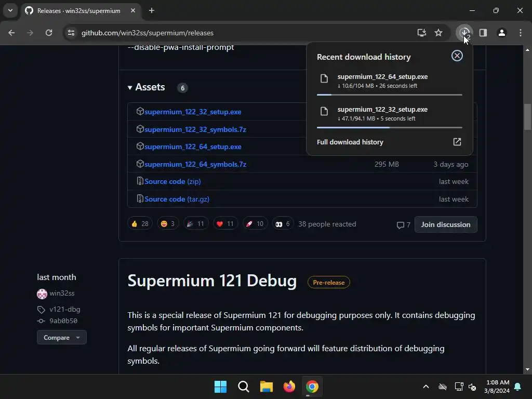Open the Chrome downloads toolbar icon
This screenshot has height=399, width=532.
pyautogui.click(x=464, y=33)
